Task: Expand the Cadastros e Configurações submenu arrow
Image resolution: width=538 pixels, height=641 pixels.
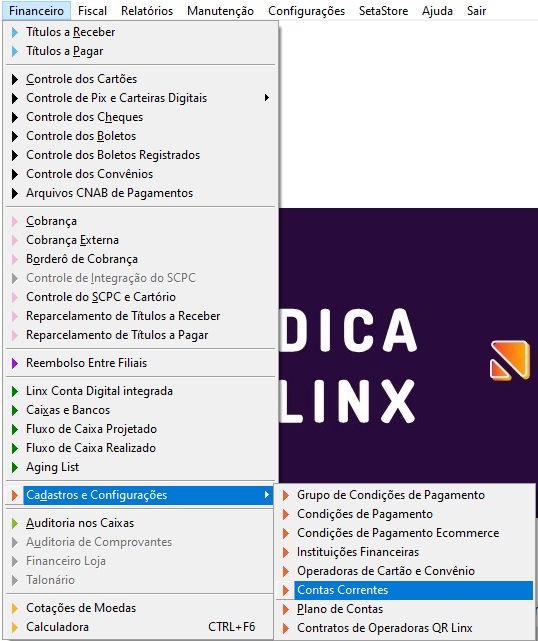Action: point(267,495)
